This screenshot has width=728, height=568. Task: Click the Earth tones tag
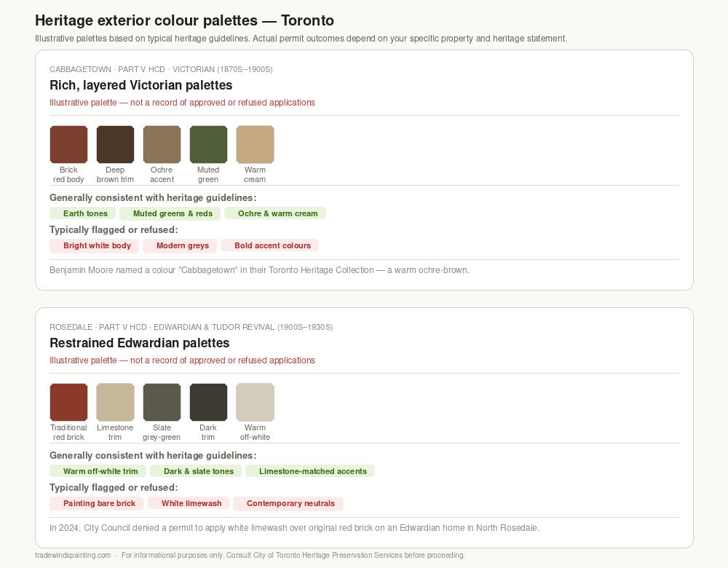[x=83, y=213]
